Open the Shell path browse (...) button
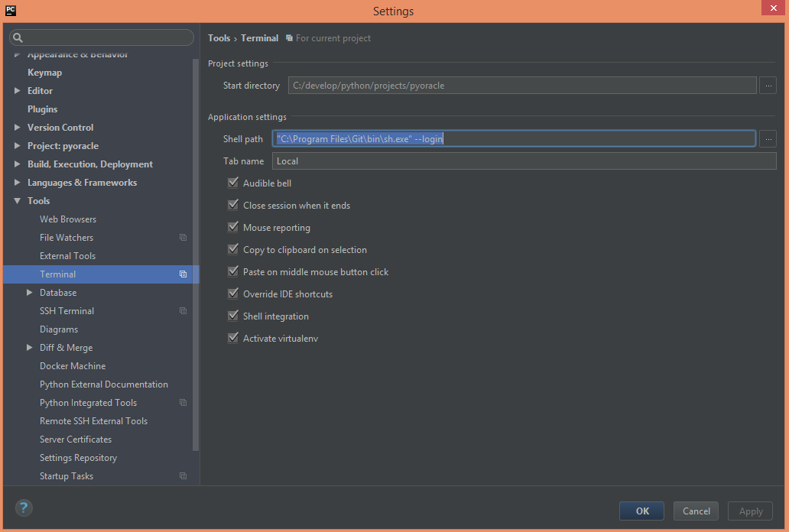The width and height of the screenshot is (789, 532). point(768,138)
